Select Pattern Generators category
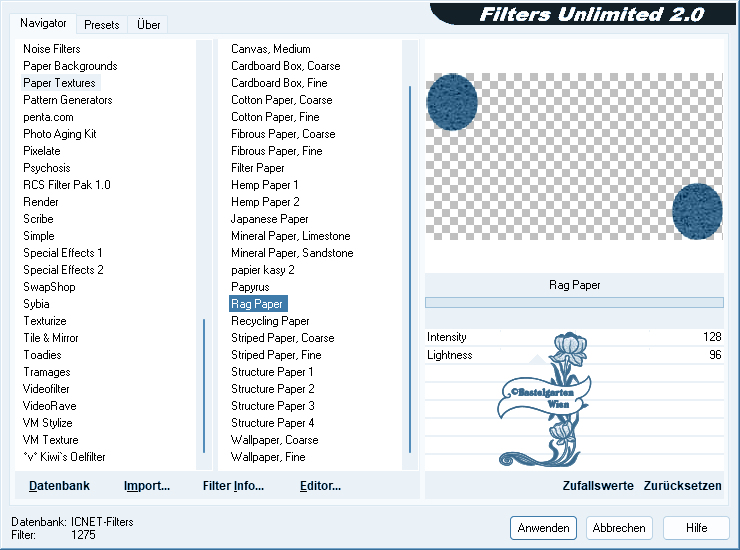The image size is (740, 550). (68, 100)
